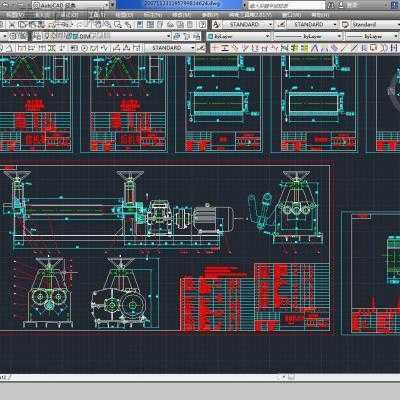This screenshot has height=400, width=400.
Task: Select the Zoom Realtime icon
Action: coord(108,25)
